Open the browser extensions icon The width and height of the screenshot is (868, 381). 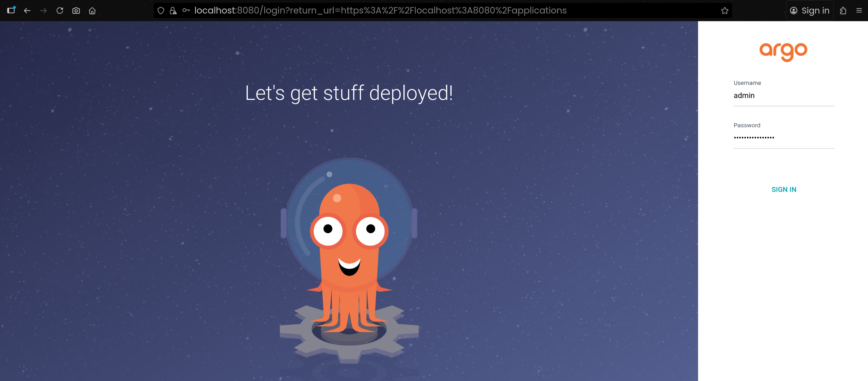pyautogui.click(x=843, y=11)
